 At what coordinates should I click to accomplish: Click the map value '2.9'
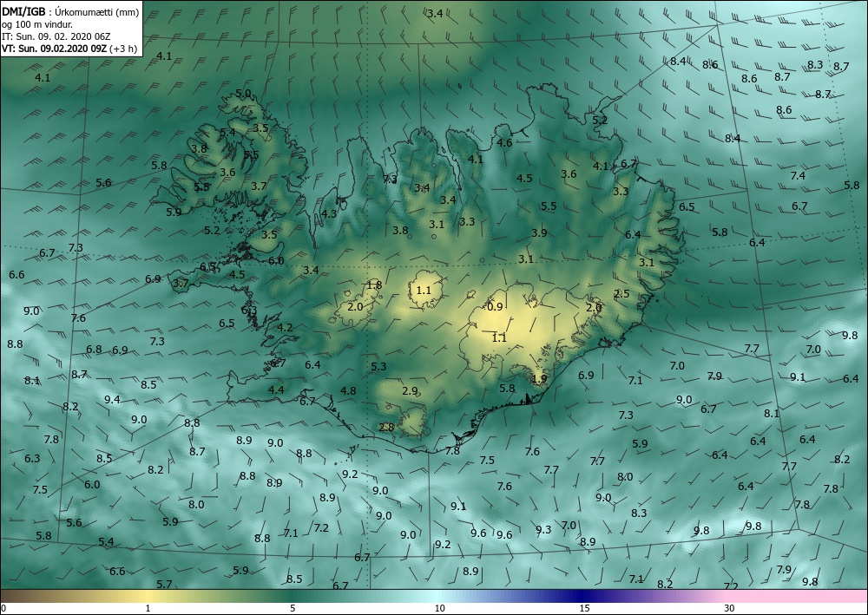[x=410, y=391]
